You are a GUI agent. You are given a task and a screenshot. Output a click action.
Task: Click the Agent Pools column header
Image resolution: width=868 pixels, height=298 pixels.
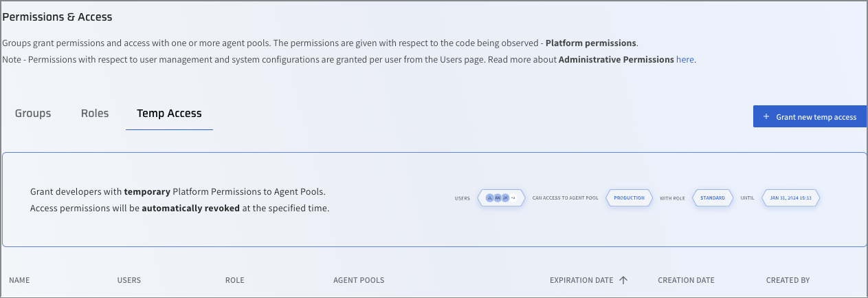click(x=359, y=280)
